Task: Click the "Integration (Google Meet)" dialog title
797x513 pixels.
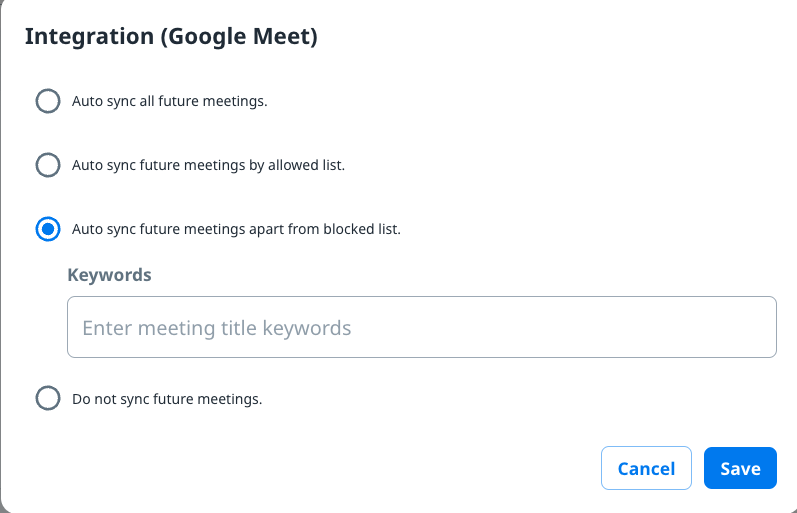Action: coord(171,37)
